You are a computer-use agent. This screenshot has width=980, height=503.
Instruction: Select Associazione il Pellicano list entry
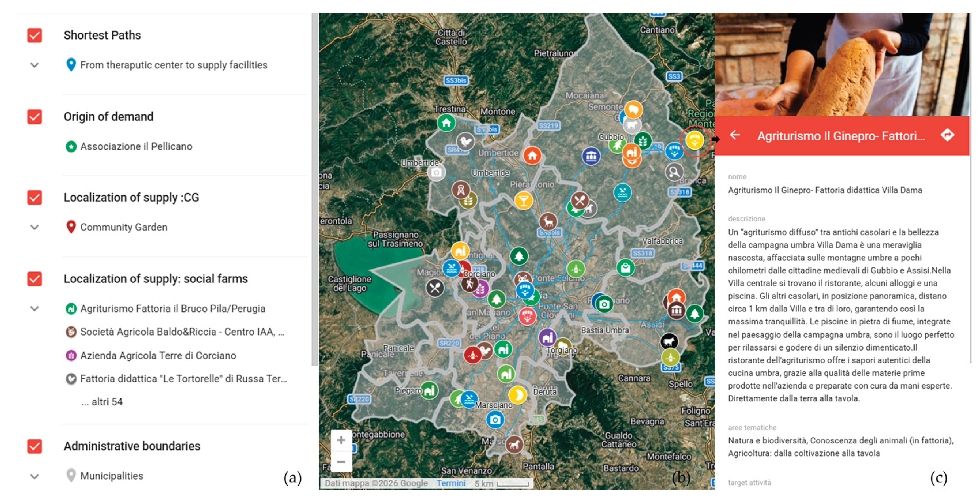136,147
